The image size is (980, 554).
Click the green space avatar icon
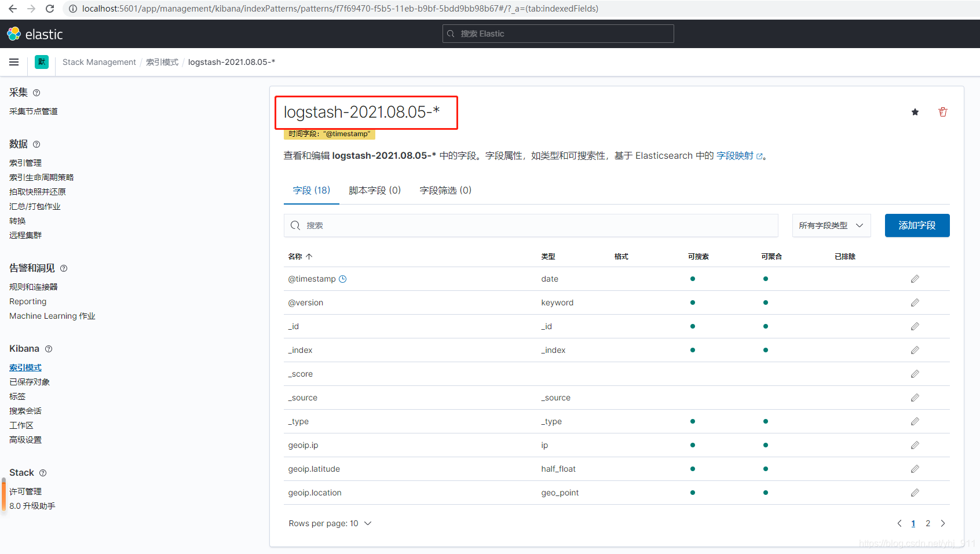click(x=42, y=62)
